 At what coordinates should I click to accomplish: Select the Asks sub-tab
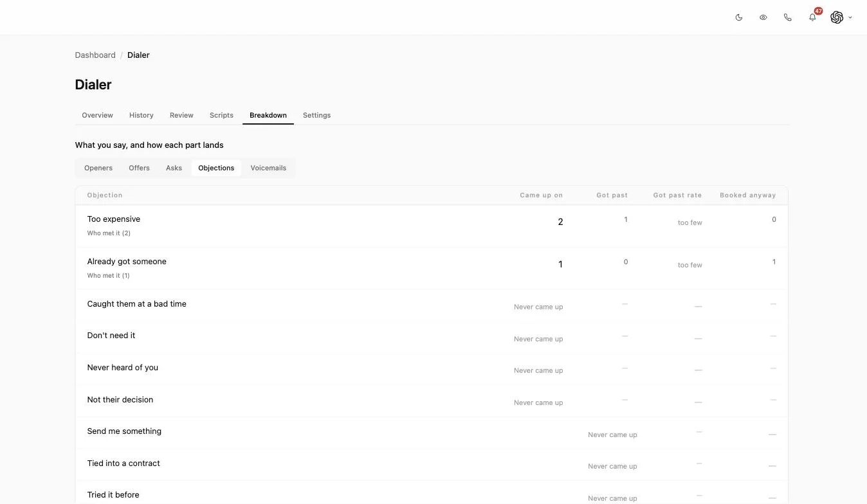[x=174, y=168]
